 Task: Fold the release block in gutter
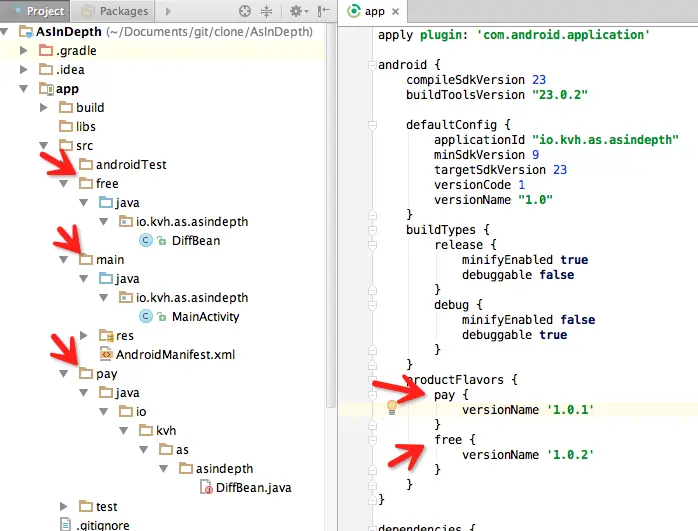(373, 245)
